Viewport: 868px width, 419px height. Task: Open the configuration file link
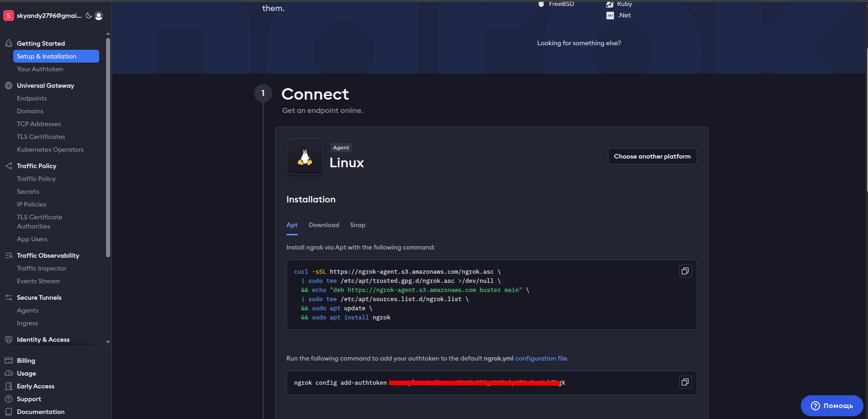coord(541,358)
